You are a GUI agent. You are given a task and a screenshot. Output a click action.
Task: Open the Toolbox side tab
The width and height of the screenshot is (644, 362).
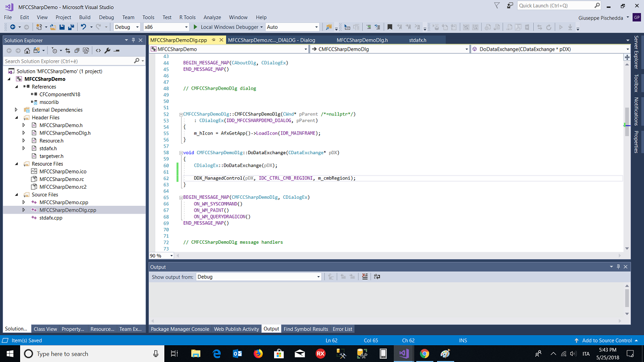pos(636,83)
